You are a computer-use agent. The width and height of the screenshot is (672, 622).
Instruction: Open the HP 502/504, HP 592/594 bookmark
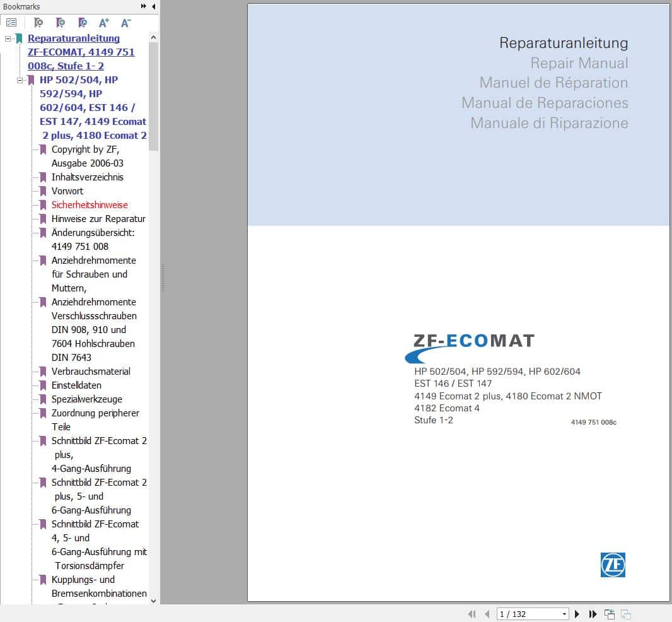pyautogui.click(x=93, y=108)
